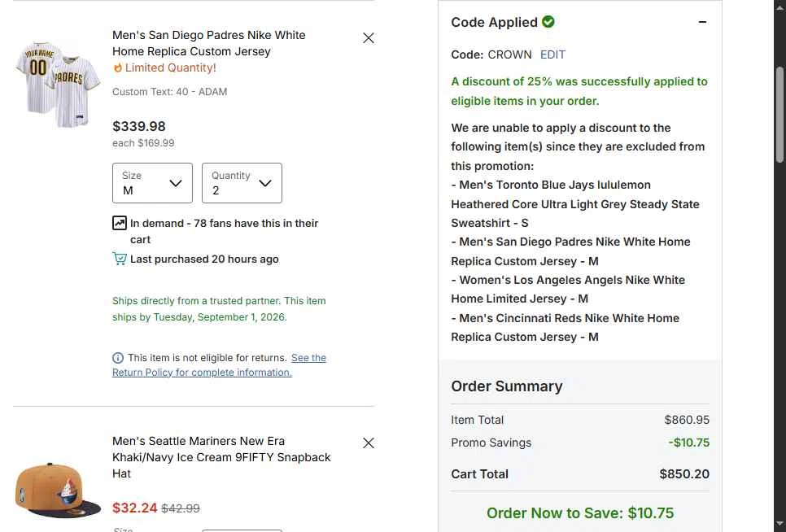The image size is (786, 532).
Task: Click the Padres Nike White Home Jersey title
Action: [208, 43]
